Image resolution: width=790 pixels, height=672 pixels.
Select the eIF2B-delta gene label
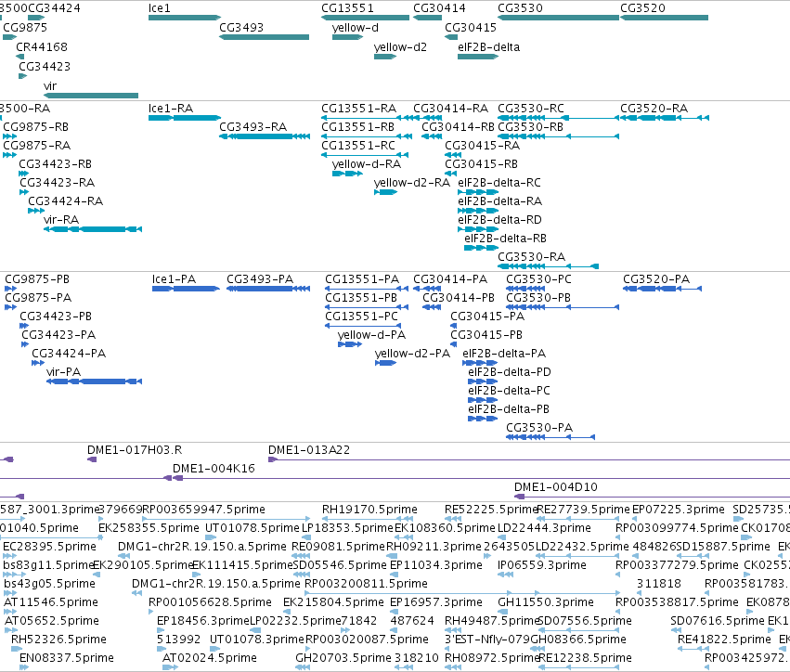488,47
